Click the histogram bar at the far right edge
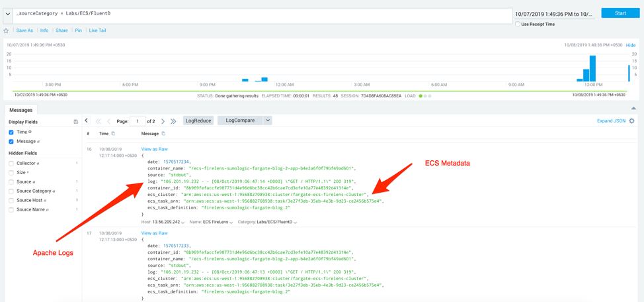 point(628,74)
